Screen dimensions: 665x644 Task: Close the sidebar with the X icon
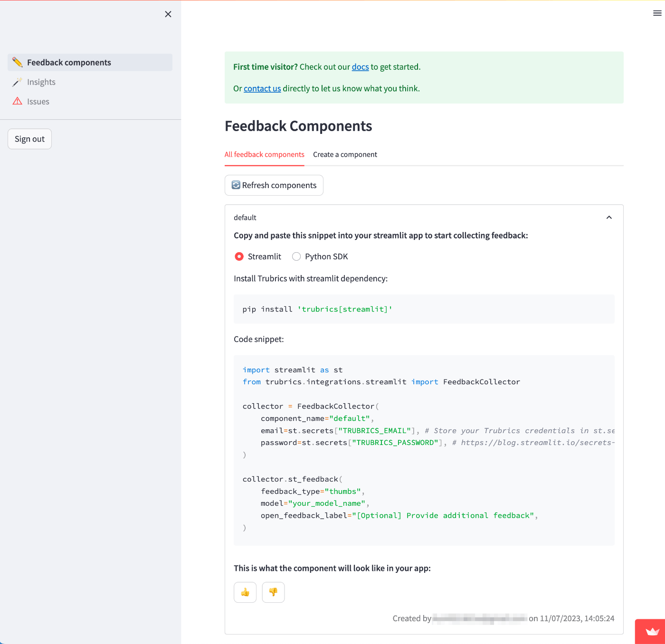click(168, 14)
